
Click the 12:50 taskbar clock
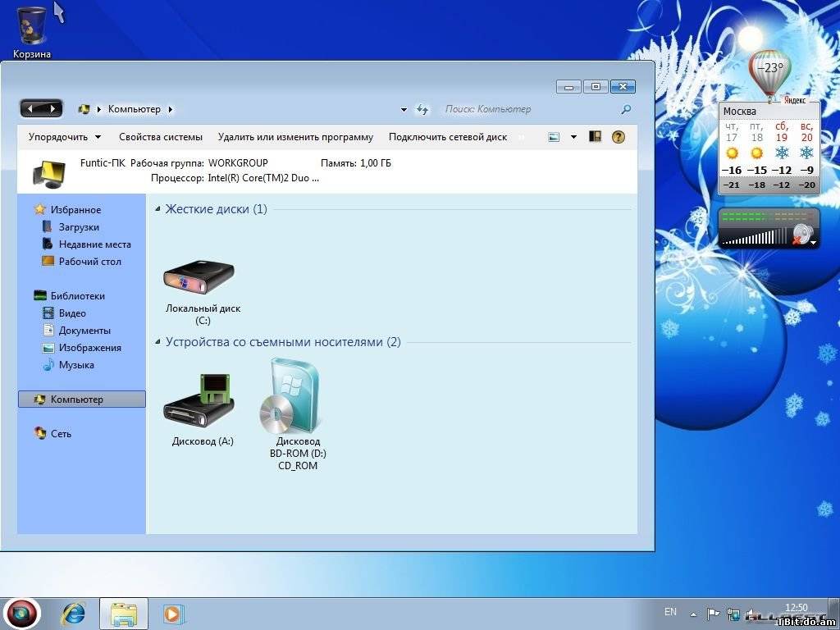tap(796, 608)
